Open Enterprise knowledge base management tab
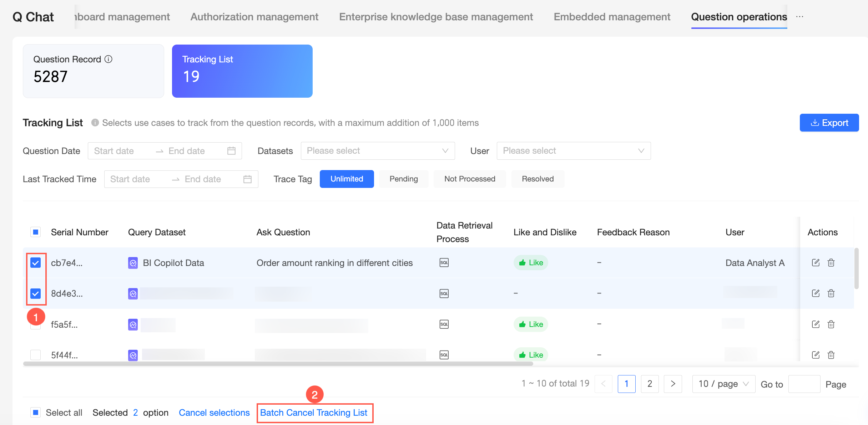Screen dimensions: 868x425 [x=436, y=17]
